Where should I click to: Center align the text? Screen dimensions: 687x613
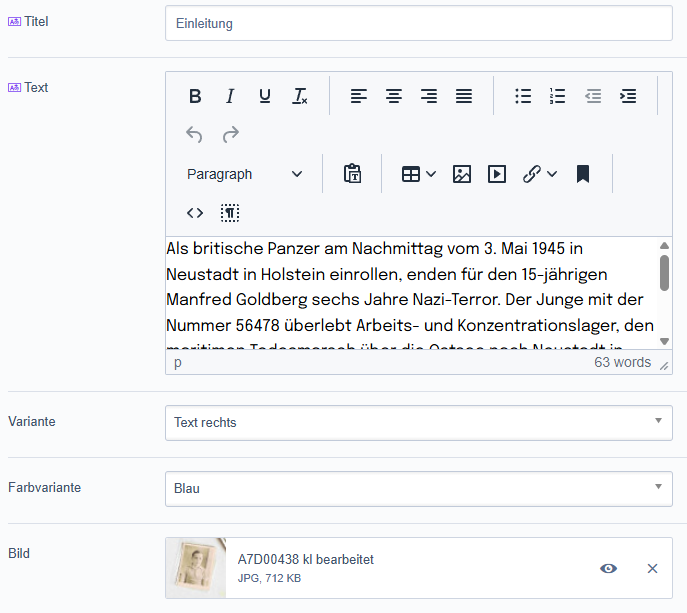(x=394, y=96)
